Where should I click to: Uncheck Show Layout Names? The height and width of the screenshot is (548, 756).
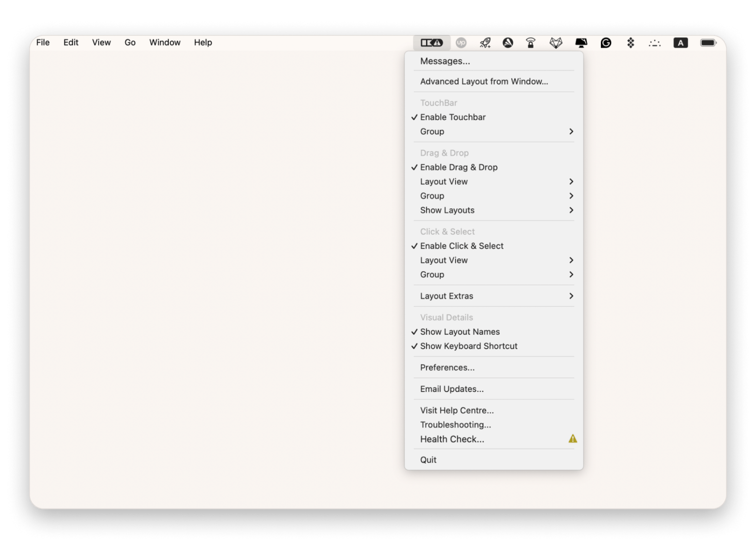(x=459, y=332)
